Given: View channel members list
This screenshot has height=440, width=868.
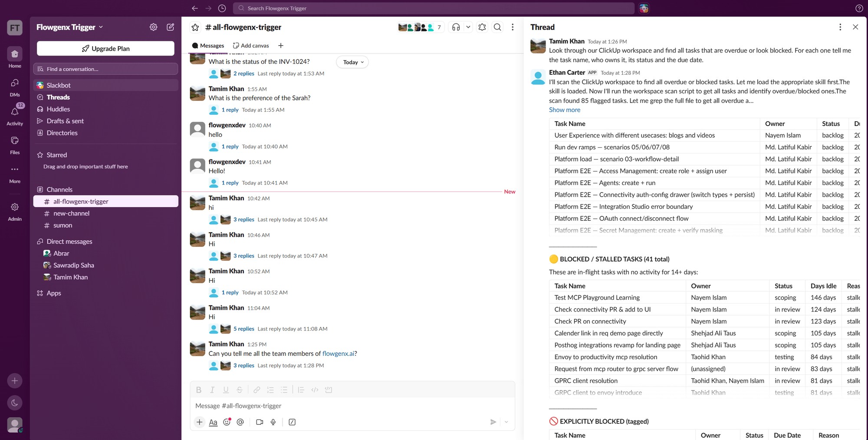Looking at the screenshot, I should click(x=420, y=27).
